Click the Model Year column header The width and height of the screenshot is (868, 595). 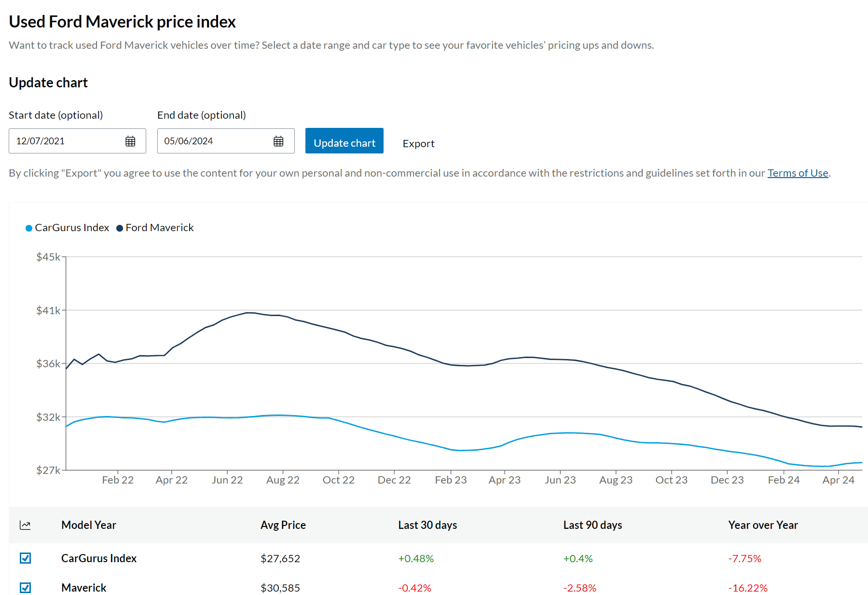(89, 525)
